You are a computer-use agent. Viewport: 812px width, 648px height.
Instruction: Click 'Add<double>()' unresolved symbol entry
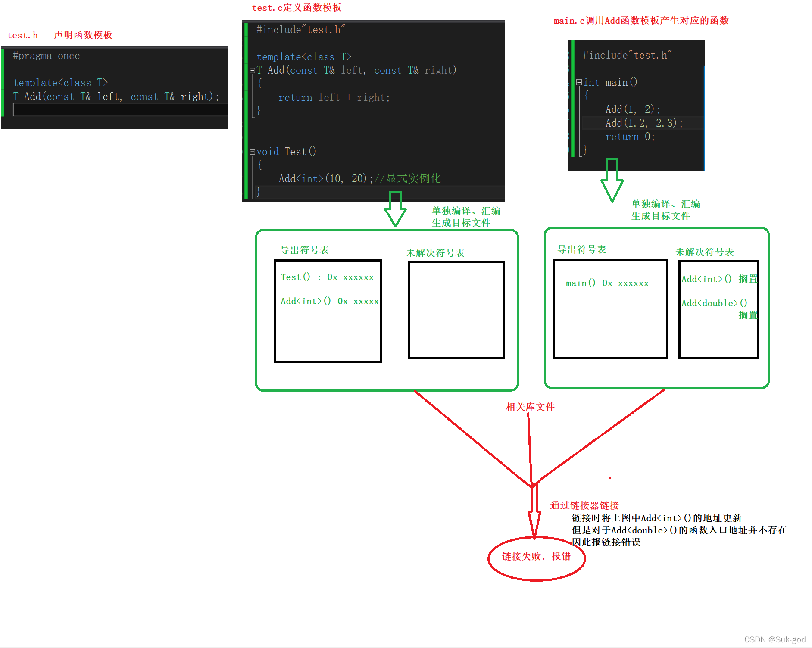[x=715, y=303]
